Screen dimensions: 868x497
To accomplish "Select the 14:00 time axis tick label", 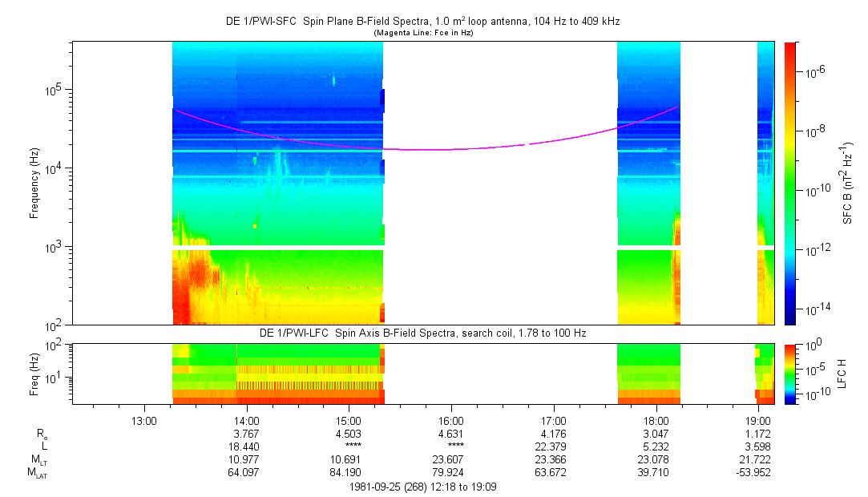I will (x=246, y=420).
